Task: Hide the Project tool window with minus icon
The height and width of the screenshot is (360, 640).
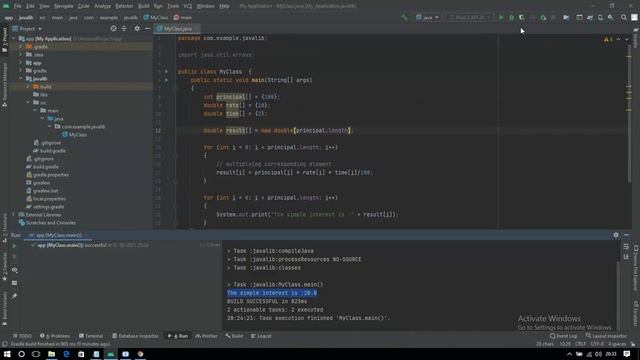Action: [x=147, y=29]
